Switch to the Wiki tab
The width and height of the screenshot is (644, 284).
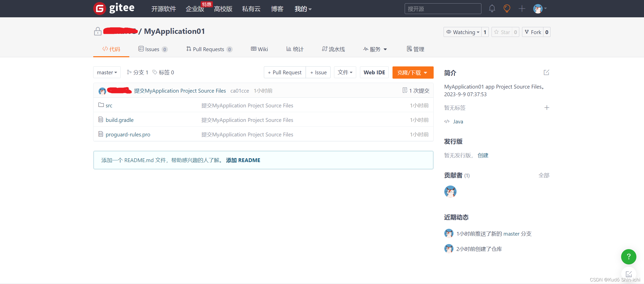[259, 49]
